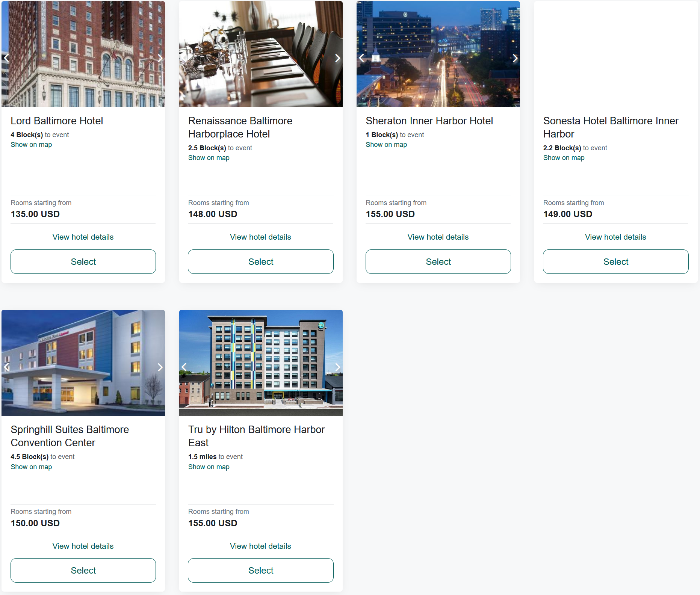Select the Lord Baltimore Hotel
This screenshot has width=700, height=595.
pos(83,261)
